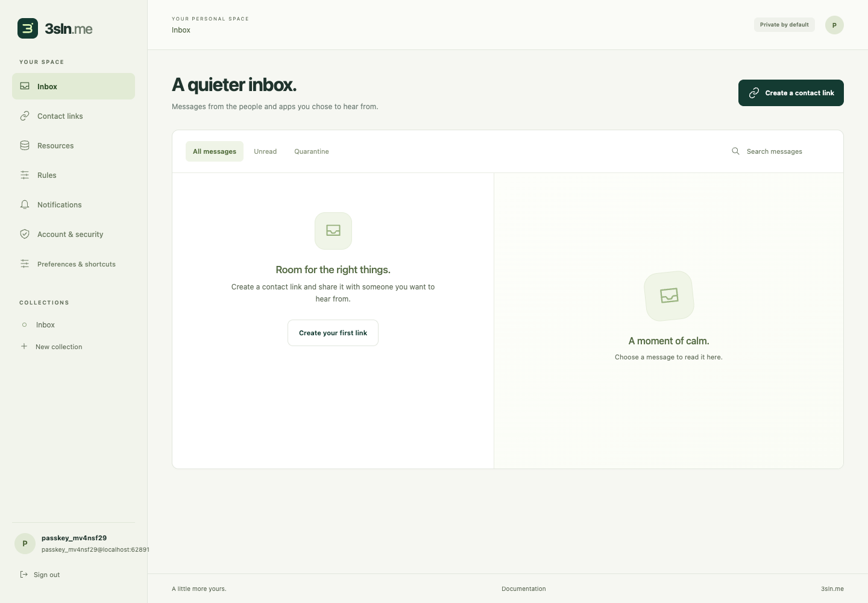
Task: Switch to the Unread tab
Action: tap(265, 151)
